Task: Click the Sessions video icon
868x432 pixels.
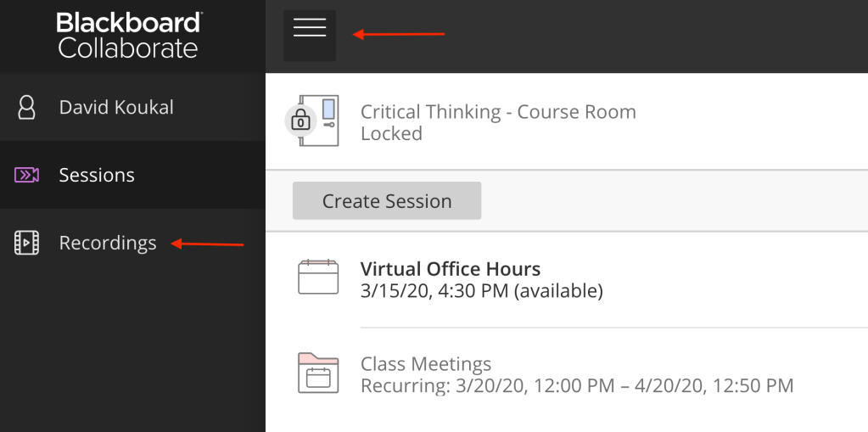Action: [x=27, y=176]
